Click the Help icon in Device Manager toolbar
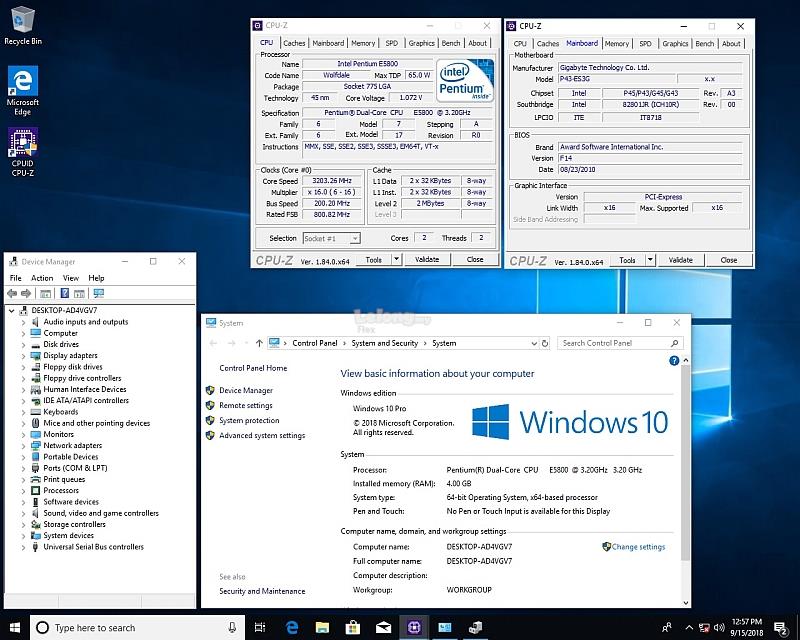This screenshot has height=640, width=800. pos(65,293)
